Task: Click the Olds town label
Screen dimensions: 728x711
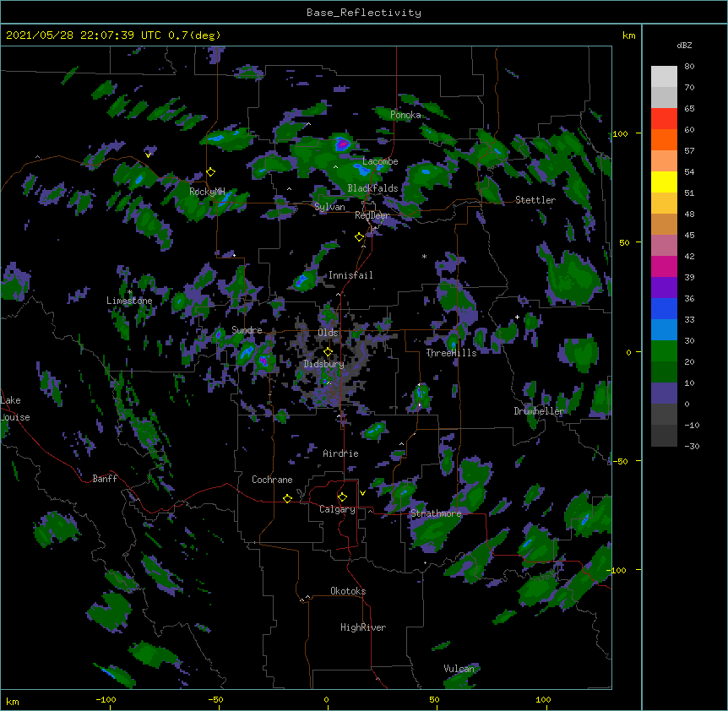Action: click(x=328, y=333)
